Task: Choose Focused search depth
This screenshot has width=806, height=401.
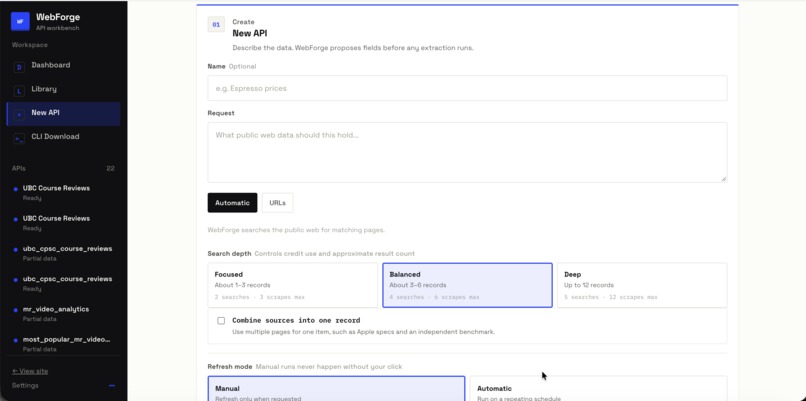Action: click(292, 285)
